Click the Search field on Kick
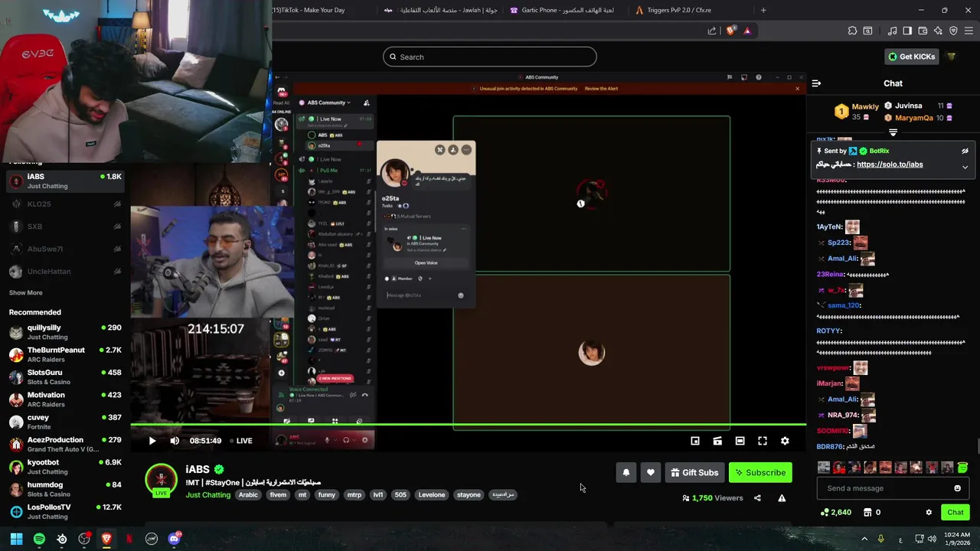This screenshot has height=551, width=980. coord(490,57)
